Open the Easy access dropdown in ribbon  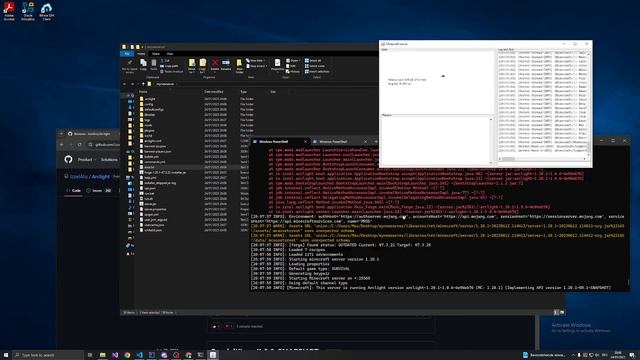tap(256, 66)
